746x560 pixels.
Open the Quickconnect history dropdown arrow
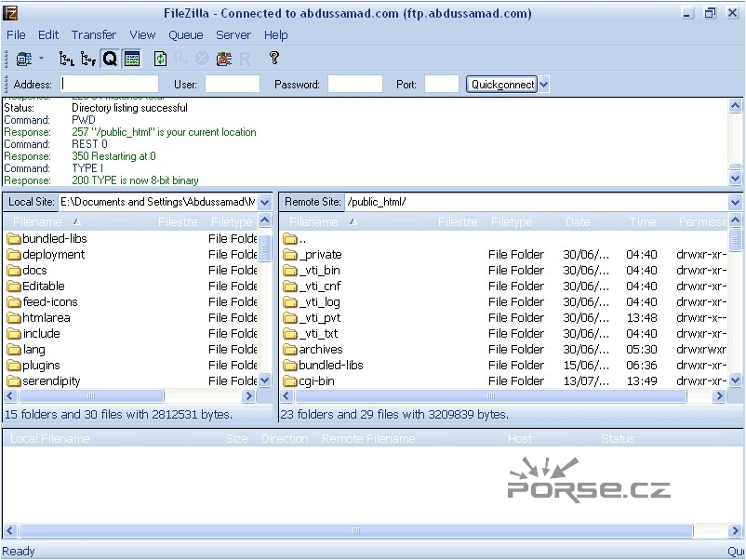coord(544,85)
